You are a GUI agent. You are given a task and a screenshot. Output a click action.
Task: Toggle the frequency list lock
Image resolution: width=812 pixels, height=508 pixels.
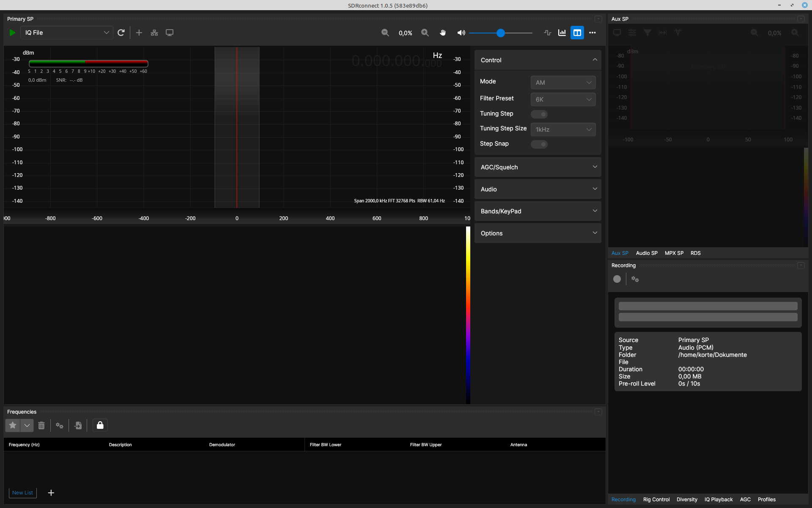click(x=100, y=425)
